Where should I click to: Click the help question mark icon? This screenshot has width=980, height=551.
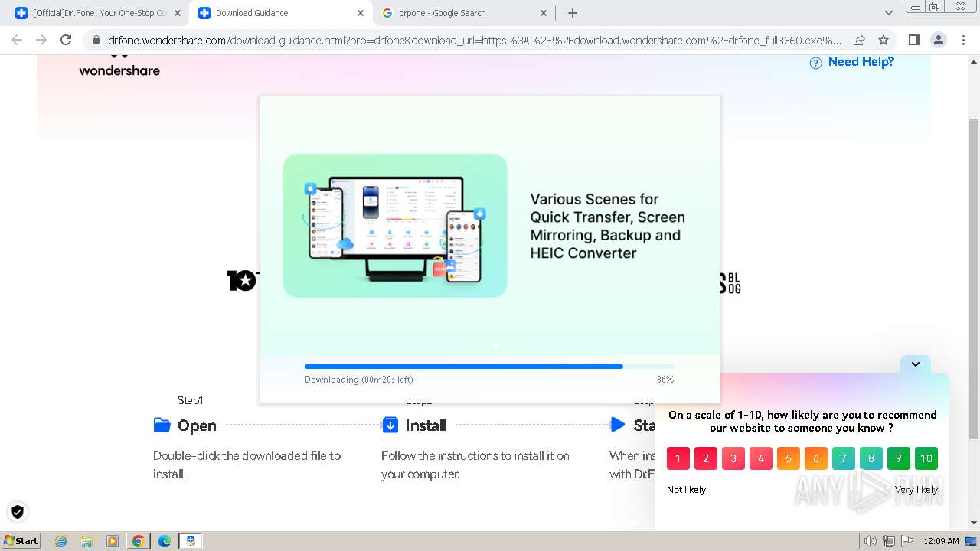click(816, 63)
